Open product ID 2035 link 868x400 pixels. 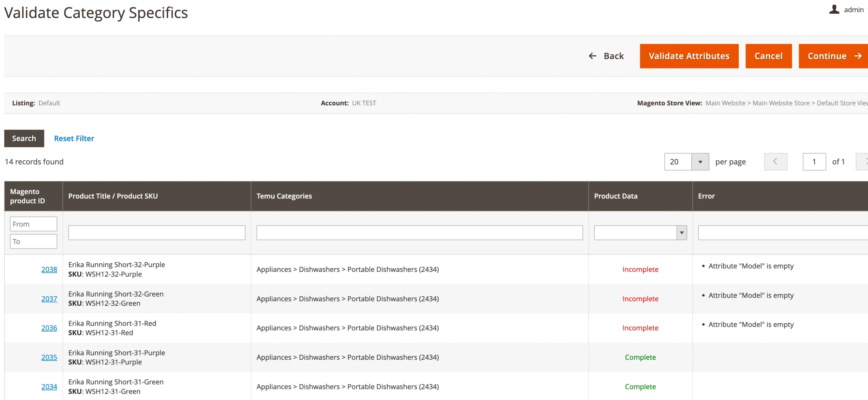tap(49, 357)
